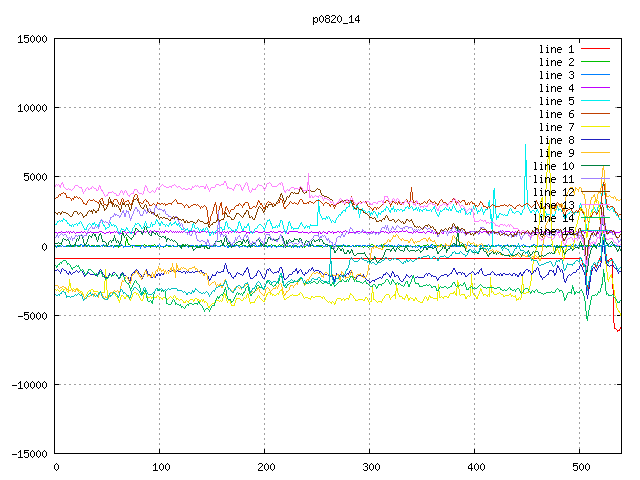Select the 'line 5' legend text
The height and width of the screenshot is (480, 640).
(556, 101)
